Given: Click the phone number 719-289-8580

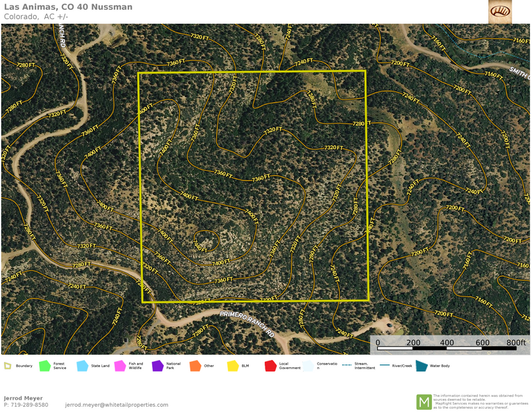Looking at the screenshot, I should [x=26, y=405].
